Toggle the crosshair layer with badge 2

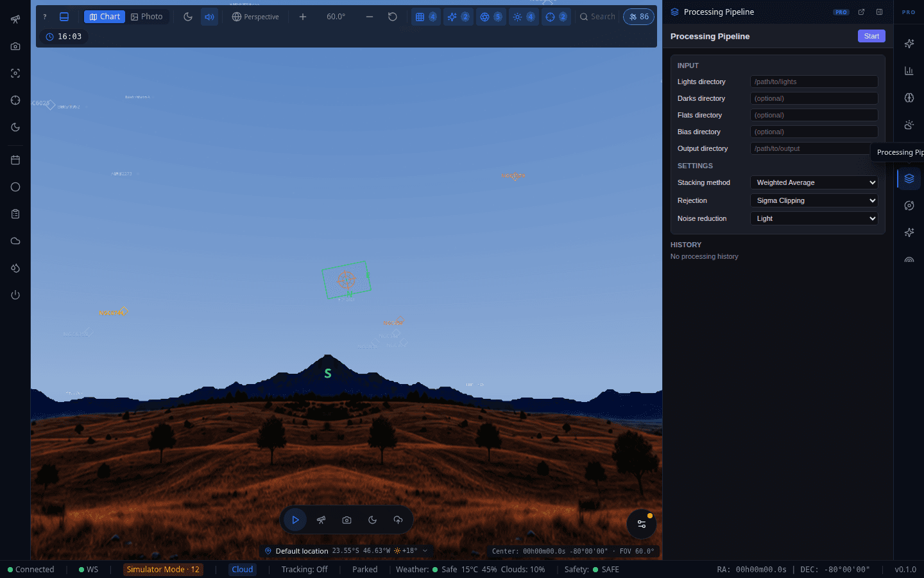point(556,17)
